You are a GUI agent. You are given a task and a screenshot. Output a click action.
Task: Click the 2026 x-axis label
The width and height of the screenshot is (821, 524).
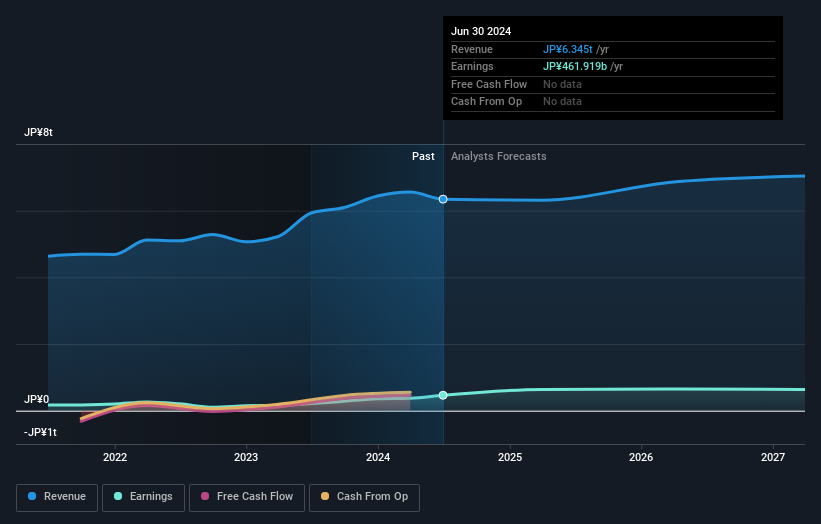point(641,458)
